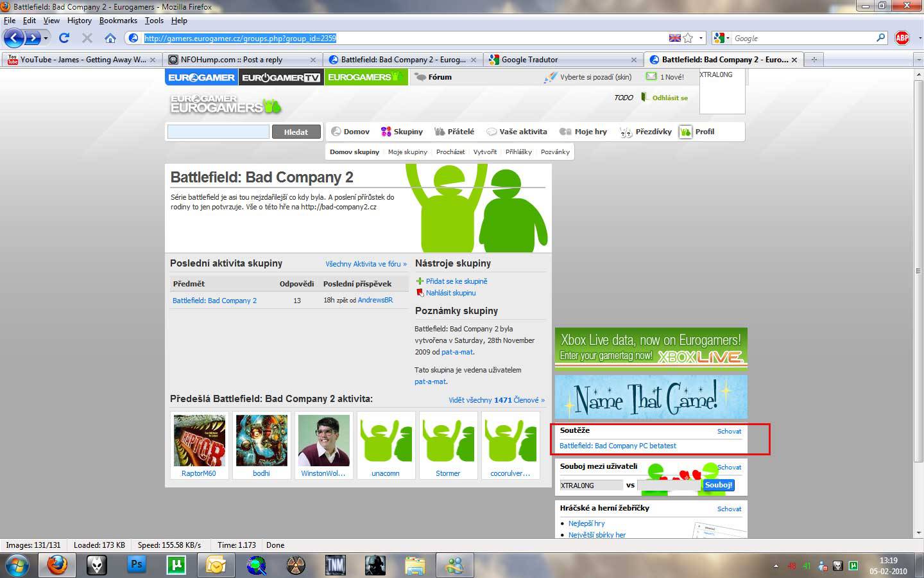Open the 1 Nové! messages envelope
This screenshot has height=578, width=924.
click(x=665, y=77)
